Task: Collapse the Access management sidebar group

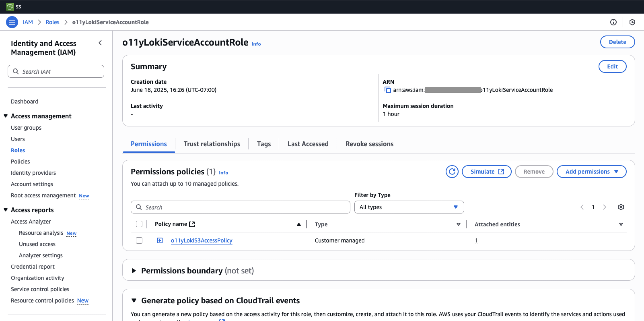Action: coord(5,116)
